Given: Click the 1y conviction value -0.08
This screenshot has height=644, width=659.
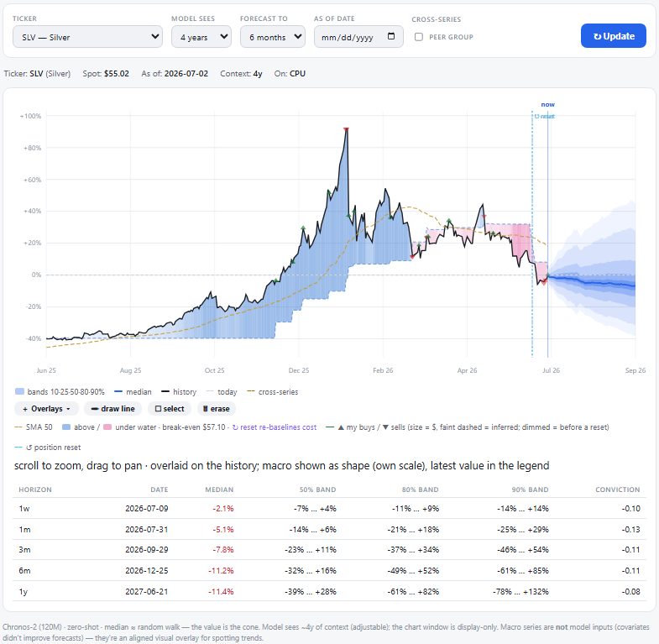Looking at the screenshot, I should pos(630,591).
